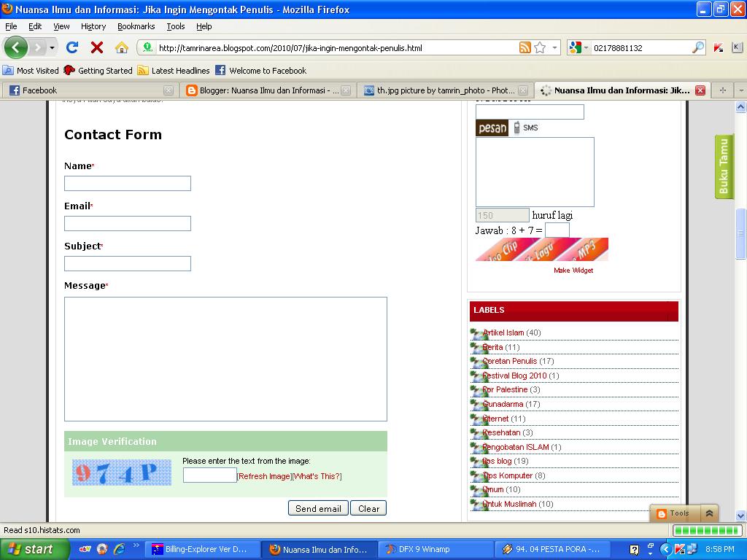Open the Bookmarks menu
This screenshot has width=747, height=560.
click(x=136, y=26)
